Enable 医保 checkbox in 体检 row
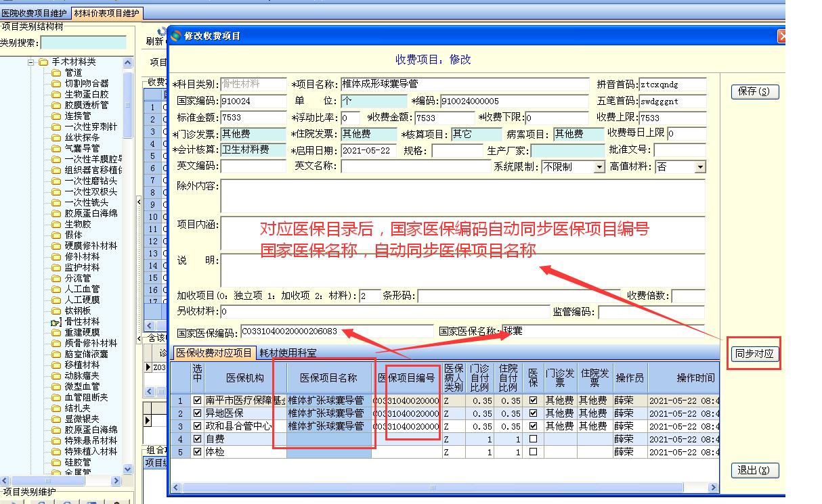 [533, 452]
